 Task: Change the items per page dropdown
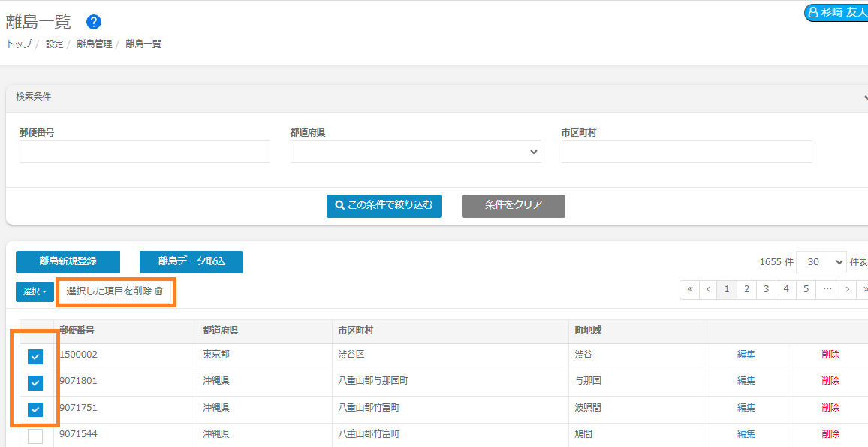(821, 262)
